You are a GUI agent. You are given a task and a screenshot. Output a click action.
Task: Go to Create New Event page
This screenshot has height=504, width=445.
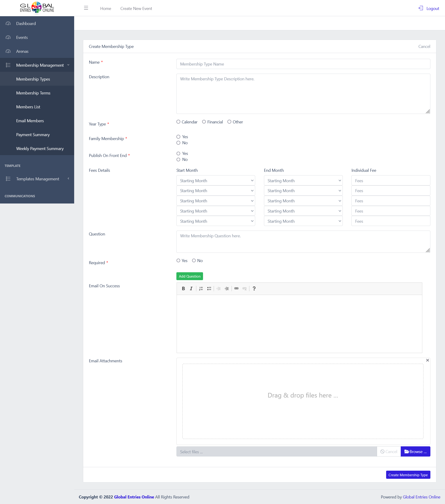(x=136, y=8)
